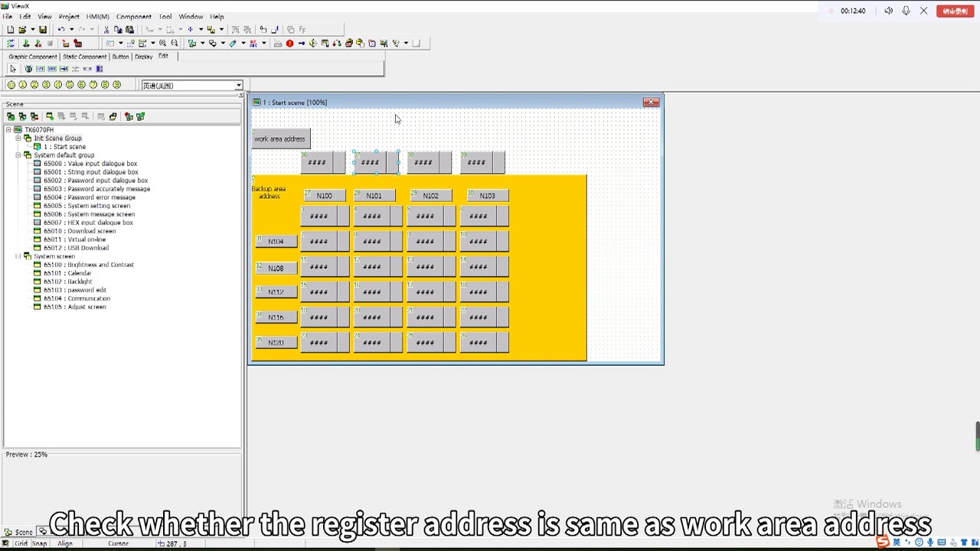Click the compile checklist icon
Image resolution: width=980 pixels, height=551 pixels.
[11, 44]
